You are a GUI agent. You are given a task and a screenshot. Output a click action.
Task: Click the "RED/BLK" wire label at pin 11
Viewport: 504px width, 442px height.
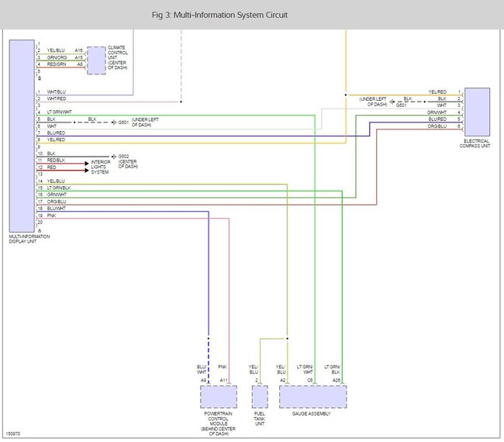[x=56, y=160]
